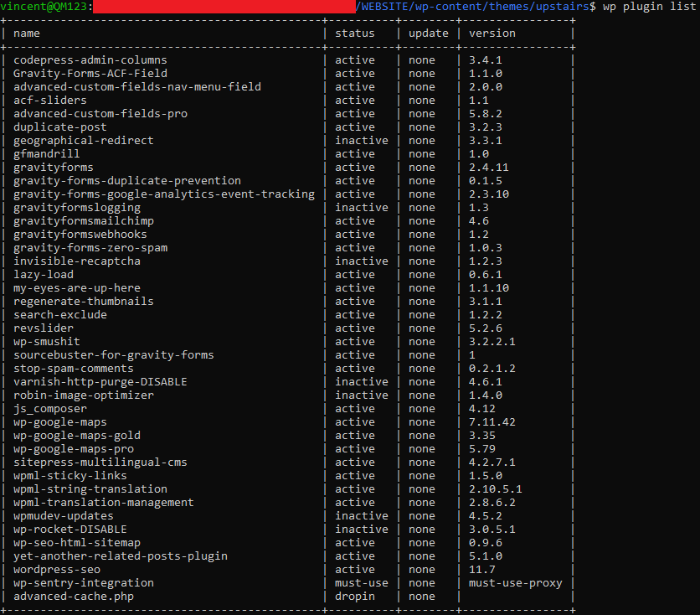Click the gravityforms plugin name
Viewport: 700px width, 615px height.
53,168
